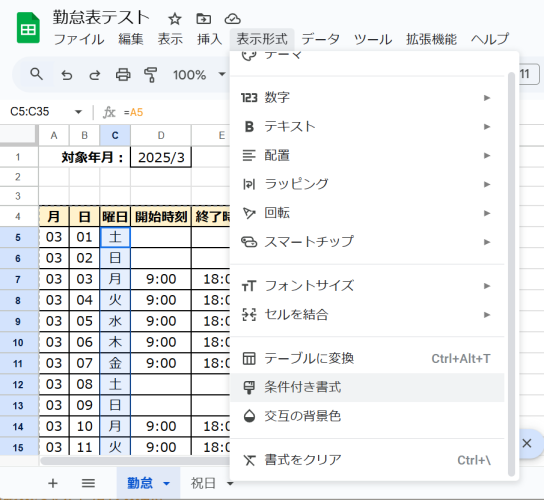This screenshot has height=500, width=544.
Task: Open the データ menu
Action: click(320, 39)
